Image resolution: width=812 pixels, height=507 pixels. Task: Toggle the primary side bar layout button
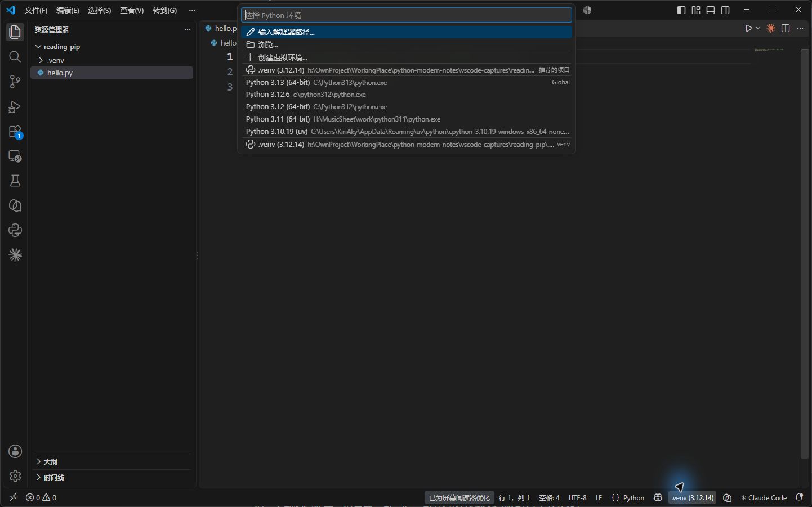tap(681, 10)
